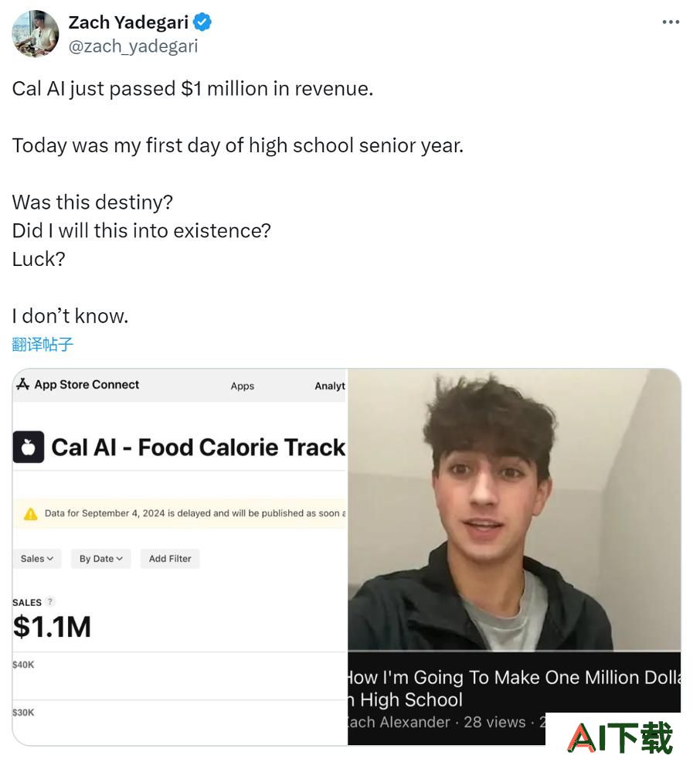Click the Cal AI - Food Calorie Tracker title
This screenshot has width=700, height=759.
(199, 448)
